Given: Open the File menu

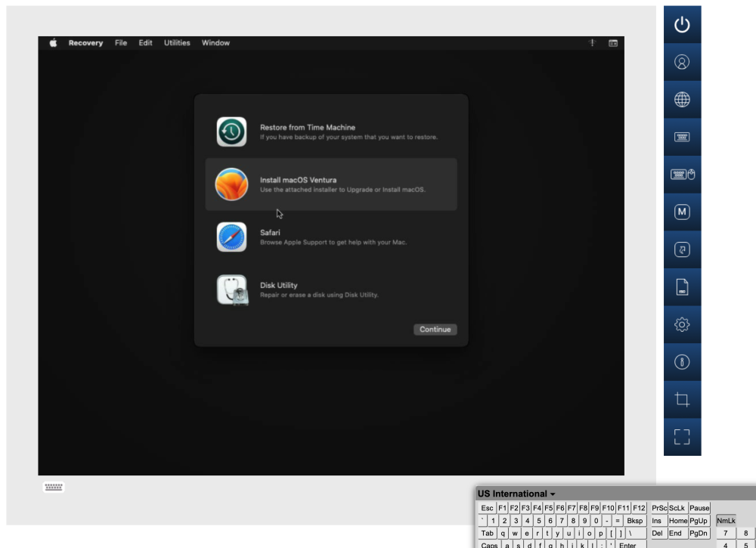Looking at the screenshot, I should point(121,43).
